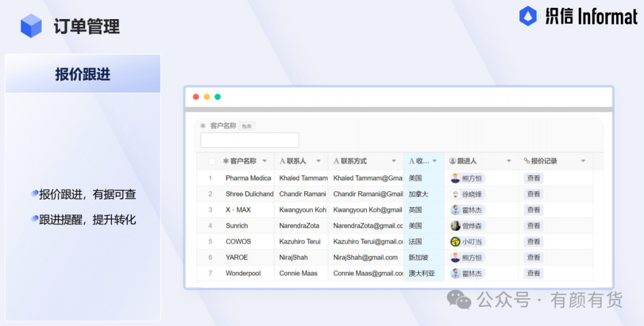The height and width of the screenshot is (326, 644).
Task: Click the person icon in 跟进人 header
Action: tap(453, 161)
